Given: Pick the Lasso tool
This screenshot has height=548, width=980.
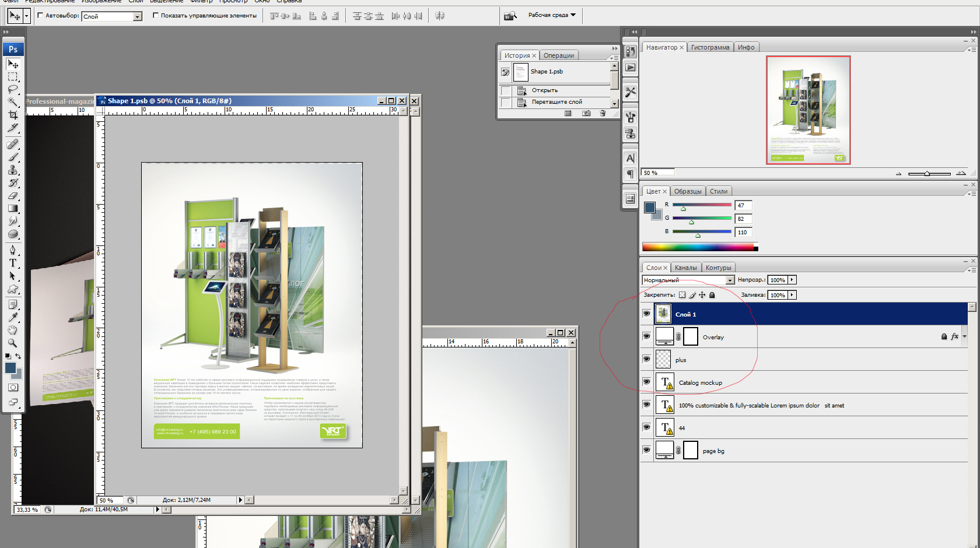Looking at the screenshot, I should coord(13,89).
